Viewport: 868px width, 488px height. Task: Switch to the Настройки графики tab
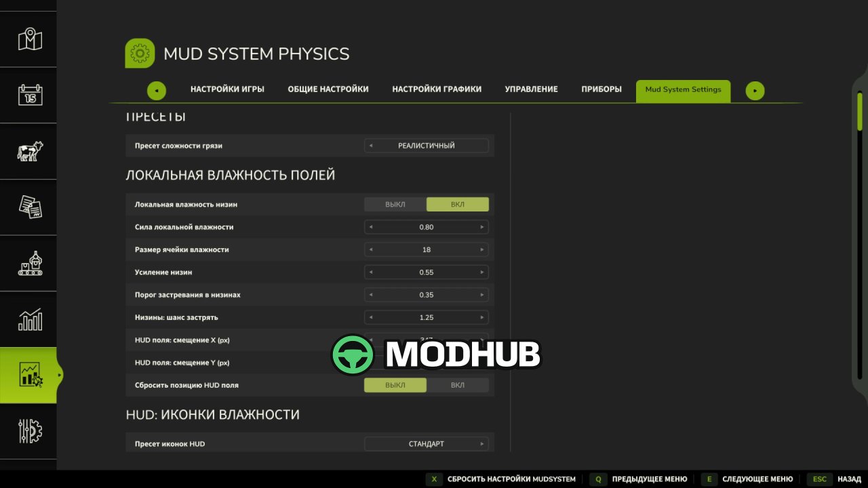pyautogui.click(x=437, y=89)
